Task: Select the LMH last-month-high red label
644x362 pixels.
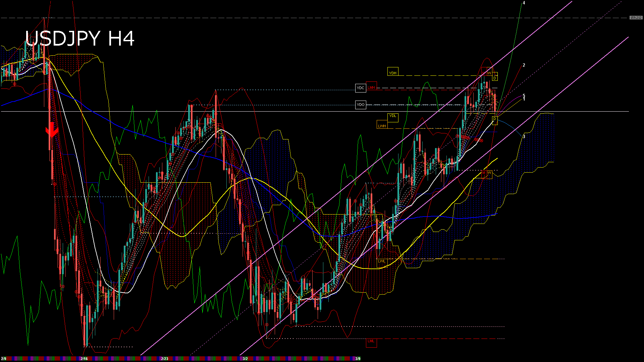Action: click(x=371, y=88)
